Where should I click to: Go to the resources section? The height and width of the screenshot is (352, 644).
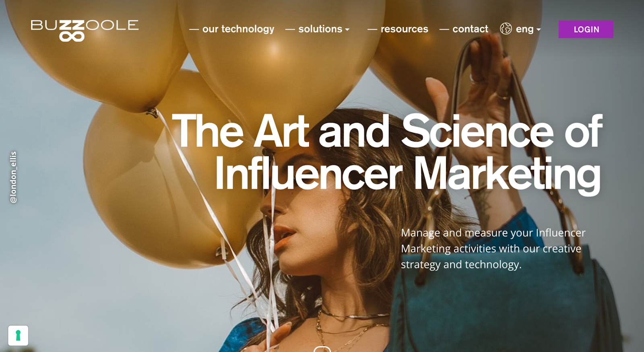pos(405,29)
